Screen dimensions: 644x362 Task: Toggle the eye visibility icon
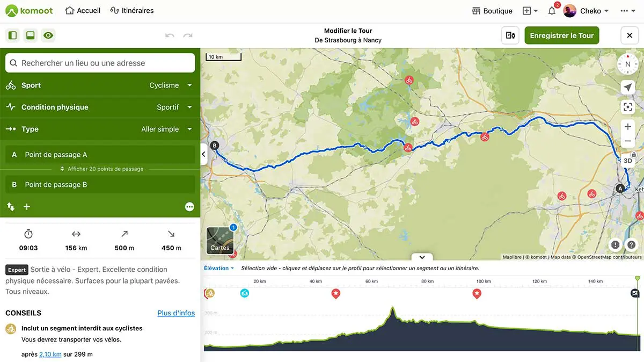tap(48, 35)
